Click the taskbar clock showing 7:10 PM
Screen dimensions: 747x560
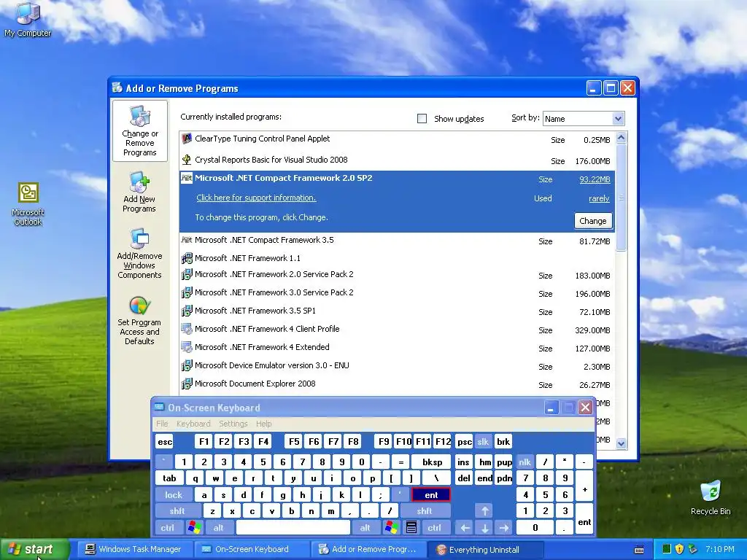720,549
